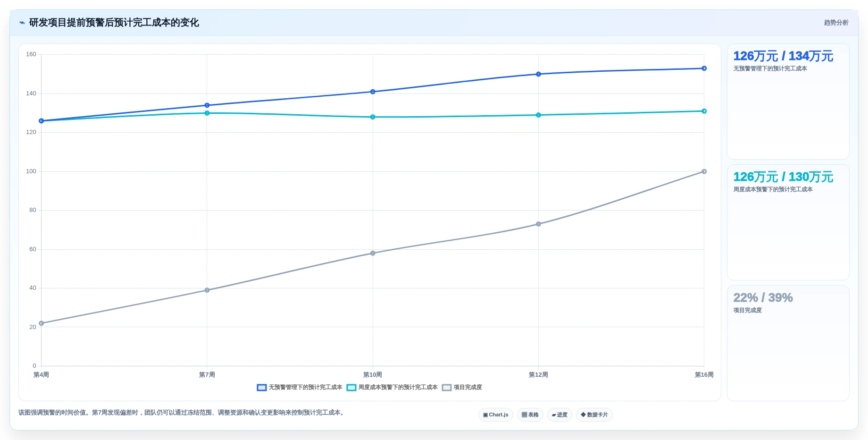Viewport: 868px width, 440px height.
Task: Click the gray completion point at 第7周
Action: [207, 290]
